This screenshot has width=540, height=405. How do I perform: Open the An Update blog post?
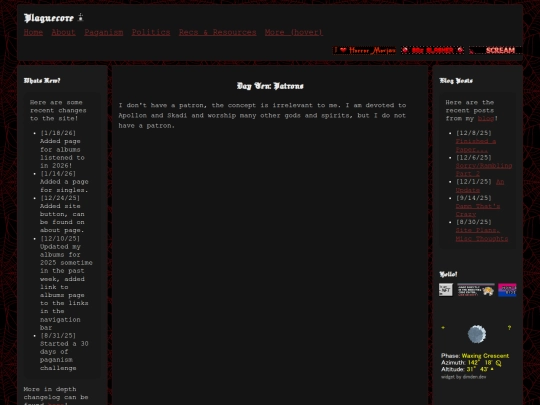(480, 186)
